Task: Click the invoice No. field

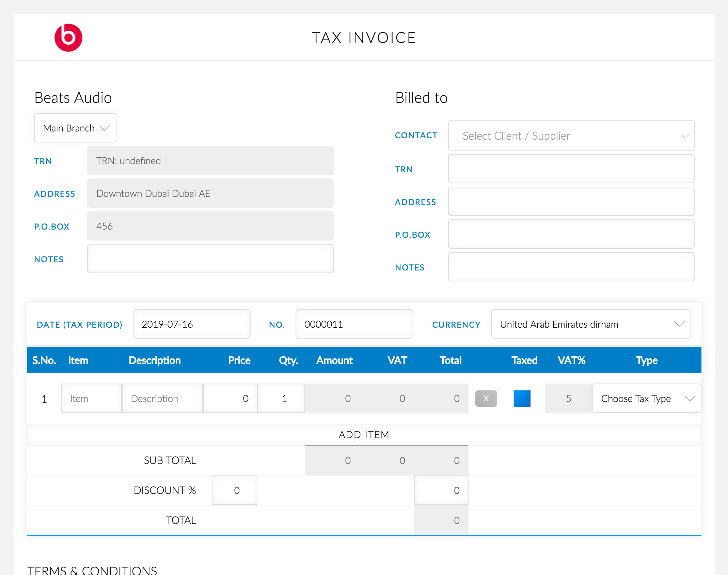Action: coord(354,324)
